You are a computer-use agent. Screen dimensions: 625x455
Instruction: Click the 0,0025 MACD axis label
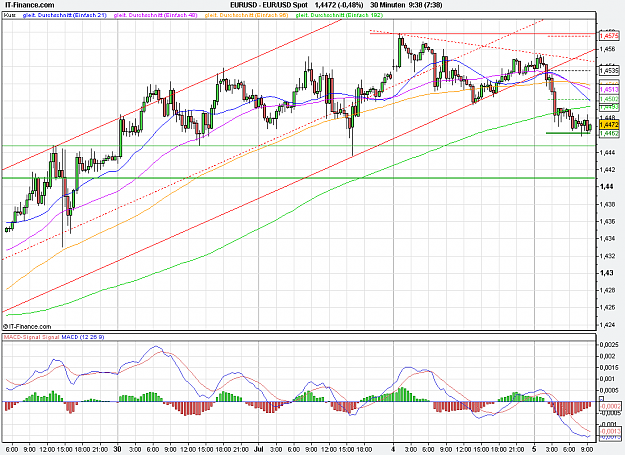click(609, 345)
